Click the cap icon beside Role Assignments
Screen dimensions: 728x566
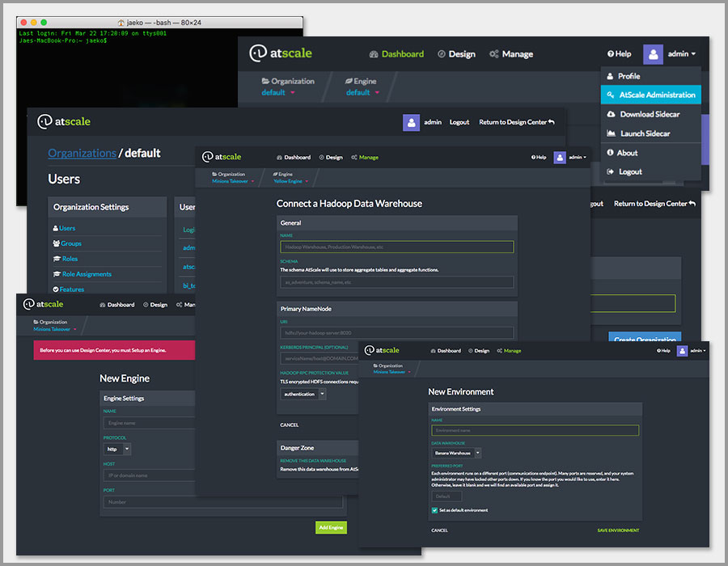(x=57, y=274)
